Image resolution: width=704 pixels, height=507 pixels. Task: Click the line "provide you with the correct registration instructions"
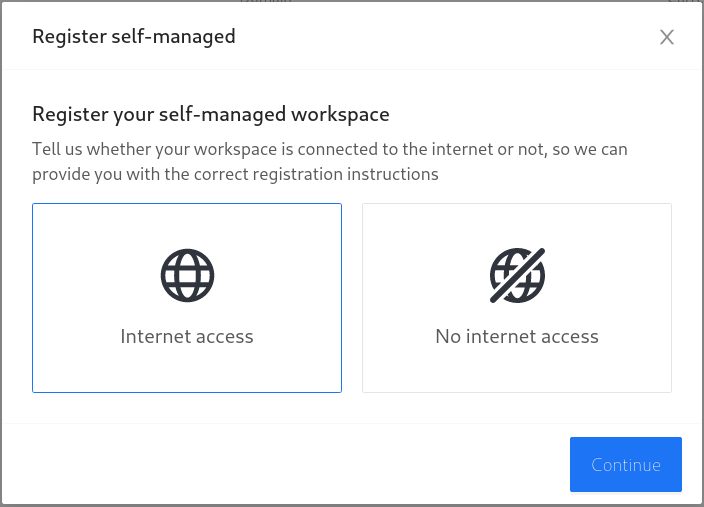235,174
